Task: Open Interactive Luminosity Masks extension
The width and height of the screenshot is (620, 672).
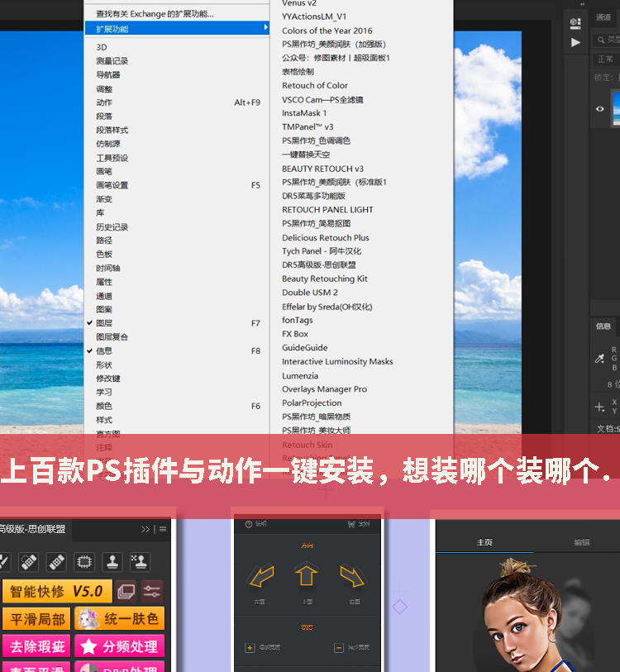Action: [337, 362]
